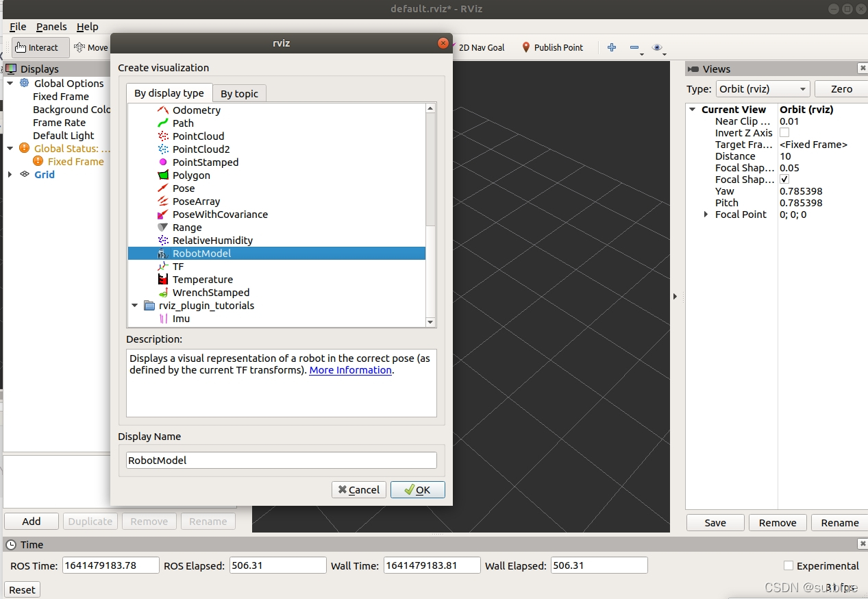Open the Panels menu
The width and height of the screenshot is (868, 599).
click(51, 26)
